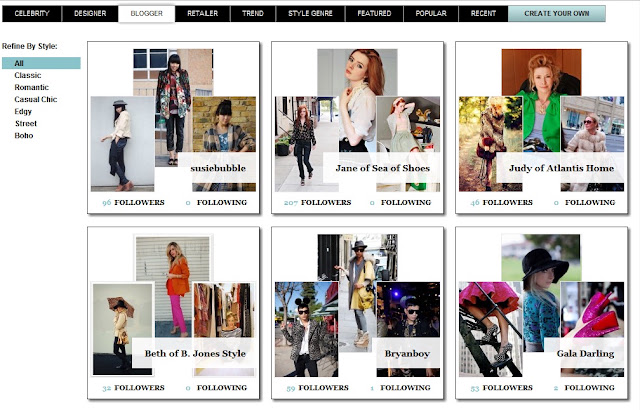
Task: Choose the Casual Chic style filter
Action: 36,100
